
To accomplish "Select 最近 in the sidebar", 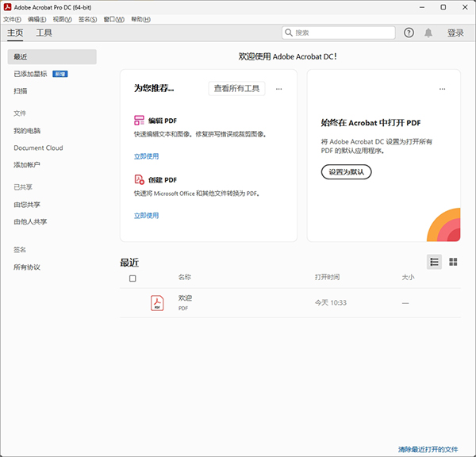I will pyautogui.click(x=52, y=57).
